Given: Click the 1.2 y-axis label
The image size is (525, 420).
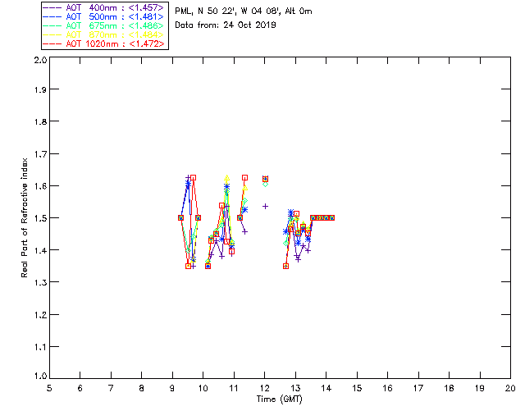Looking at the screenshot, I should tap(40, 315).
